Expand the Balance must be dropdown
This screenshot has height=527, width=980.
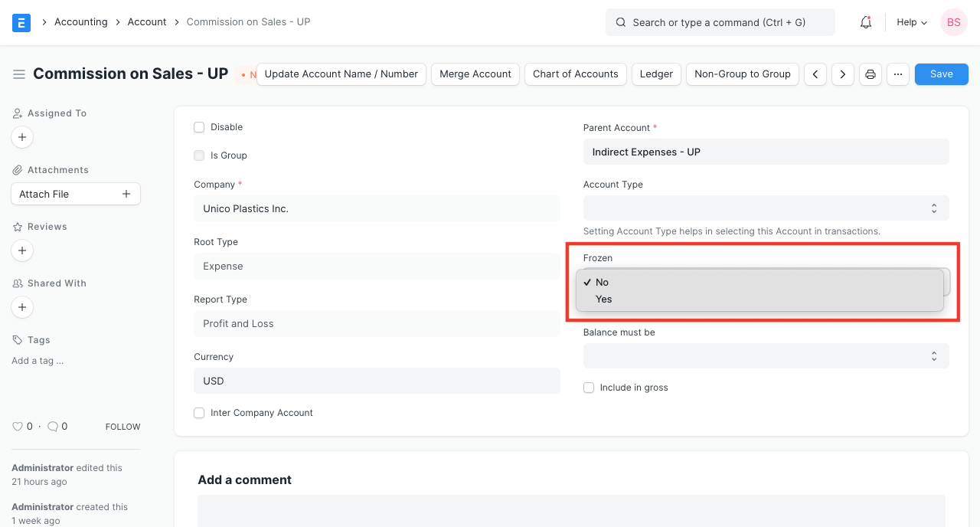coord(766,356)
